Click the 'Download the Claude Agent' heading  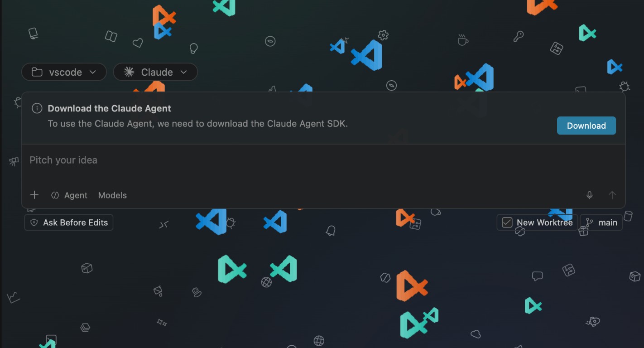(x=110, y=108)
